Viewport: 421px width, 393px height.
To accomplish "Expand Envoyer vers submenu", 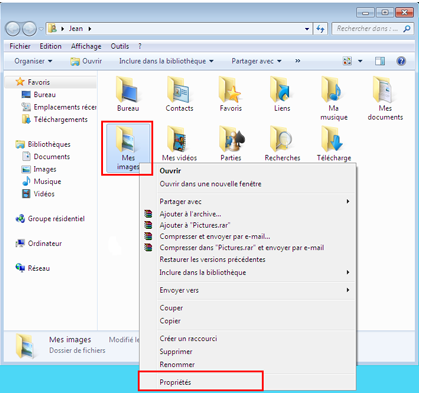I will tap(348, 290).
